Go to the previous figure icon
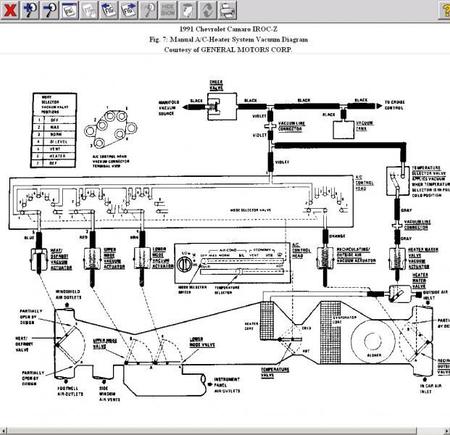This screenshot has width=450, height=435. click(x=109, y=10)
